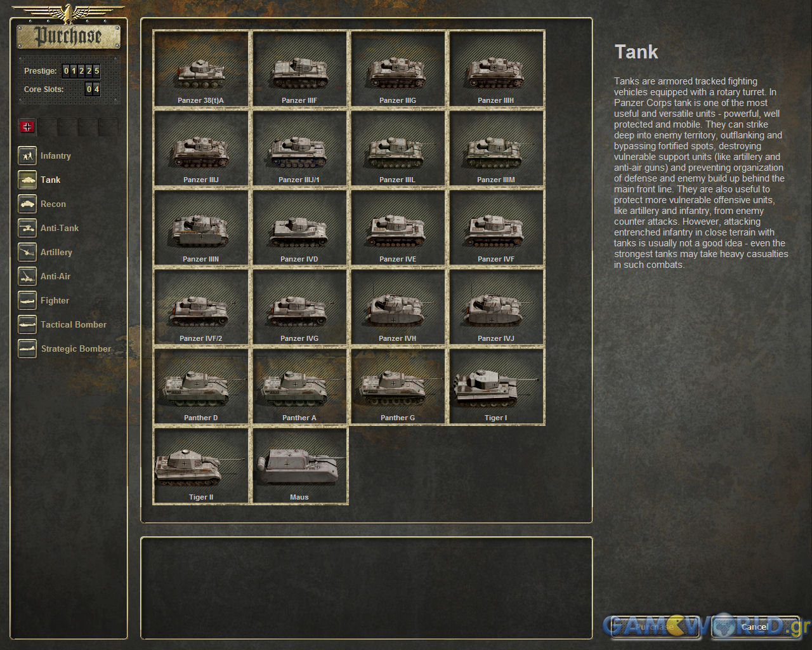Pick the Panther G tank

[398, 386]
